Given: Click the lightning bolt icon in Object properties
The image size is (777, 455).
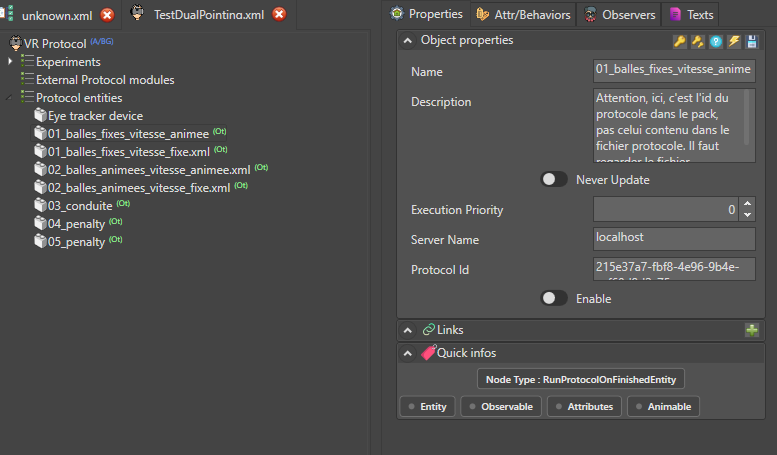Looking at the screenshot, I should [734, 42].
